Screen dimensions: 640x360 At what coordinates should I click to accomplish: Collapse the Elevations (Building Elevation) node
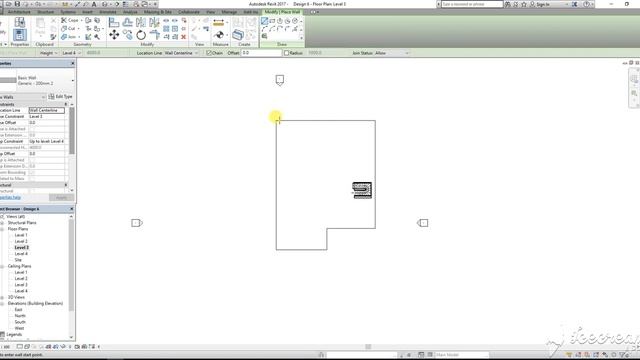point(2,303)
